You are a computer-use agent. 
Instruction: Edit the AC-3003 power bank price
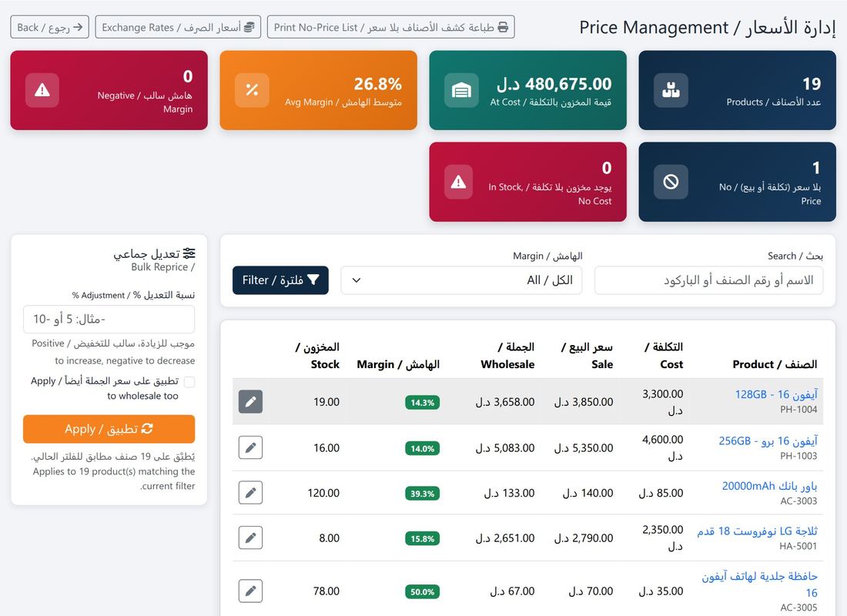click(x=251, y=493)
